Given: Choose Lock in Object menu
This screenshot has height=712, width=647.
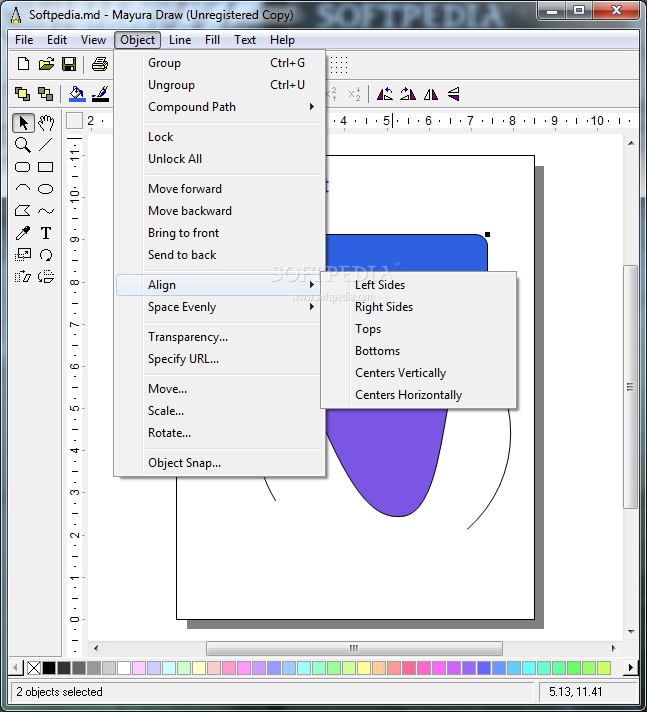Looking at the screenshot, I should click(220, 137).
